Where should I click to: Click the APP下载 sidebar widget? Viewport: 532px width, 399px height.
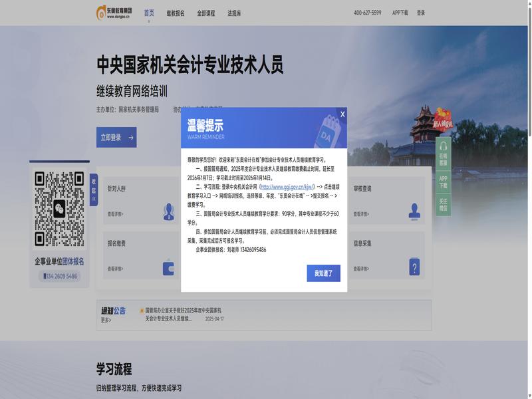tap(444, 182)
